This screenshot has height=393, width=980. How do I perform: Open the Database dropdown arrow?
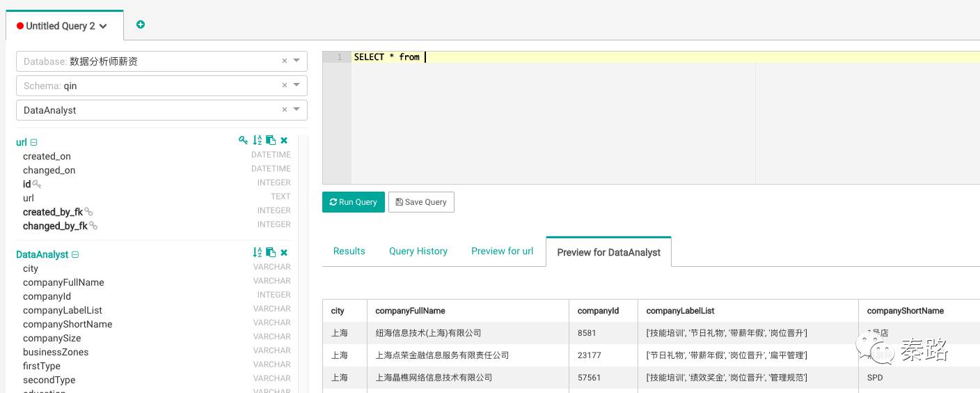pyautogui.click(x=298, y=61)
